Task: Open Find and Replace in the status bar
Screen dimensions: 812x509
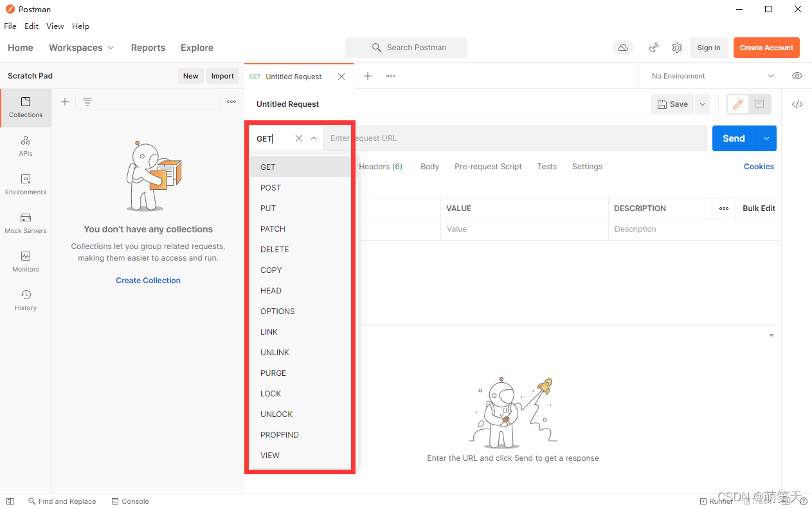Action: (62, 501)
